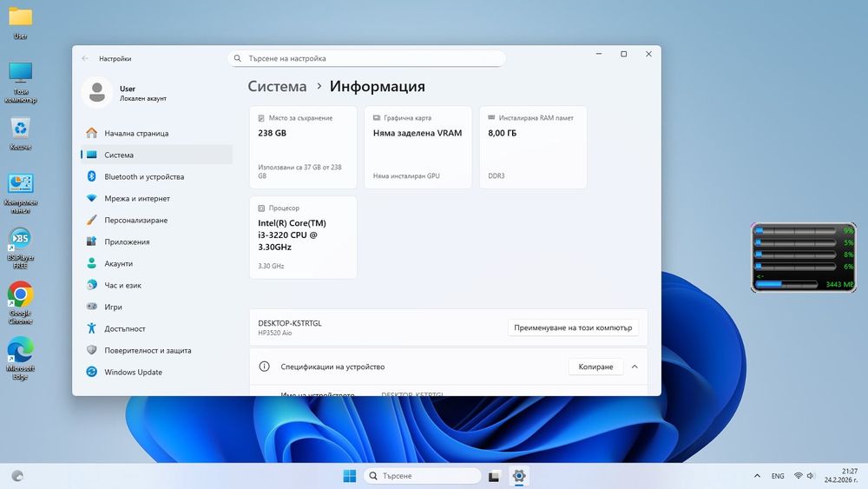868x489 pixels.
Task: Collapse the Спецификации на устройство section chevron
Action: pos(635,367)
